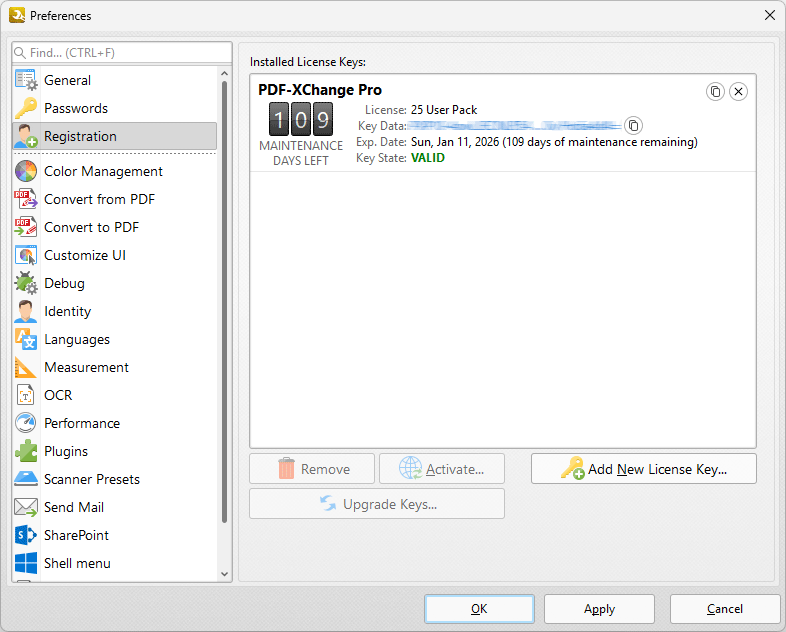786x632 pixels.
Task: Copy Key Data with the clipboard icon
Action: 634,126
